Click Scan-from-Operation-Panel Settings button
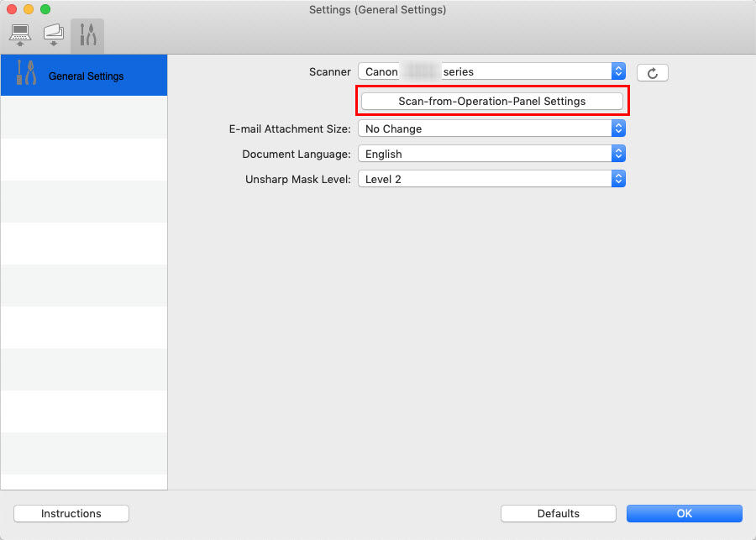 pos(491,102)
